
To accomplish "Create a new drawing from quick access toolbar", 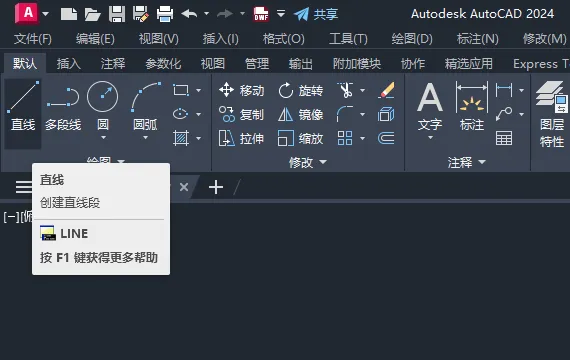I will pyautogui.click(x=69, y=14).
